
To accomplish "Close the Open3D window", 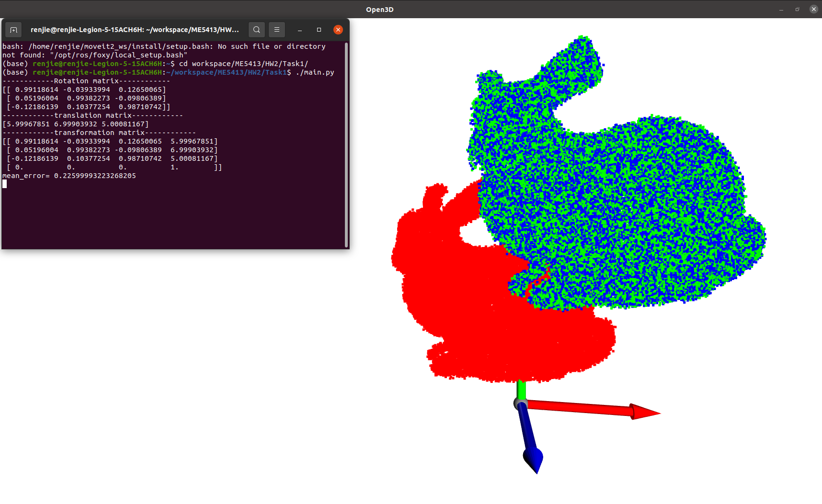I will 813,9.
